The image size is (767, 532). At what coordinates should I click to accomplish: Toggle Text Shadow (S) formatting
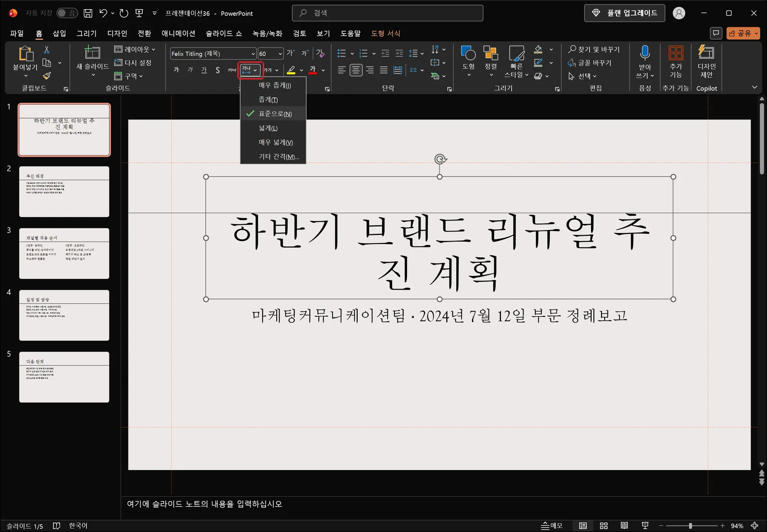(218, 70)
